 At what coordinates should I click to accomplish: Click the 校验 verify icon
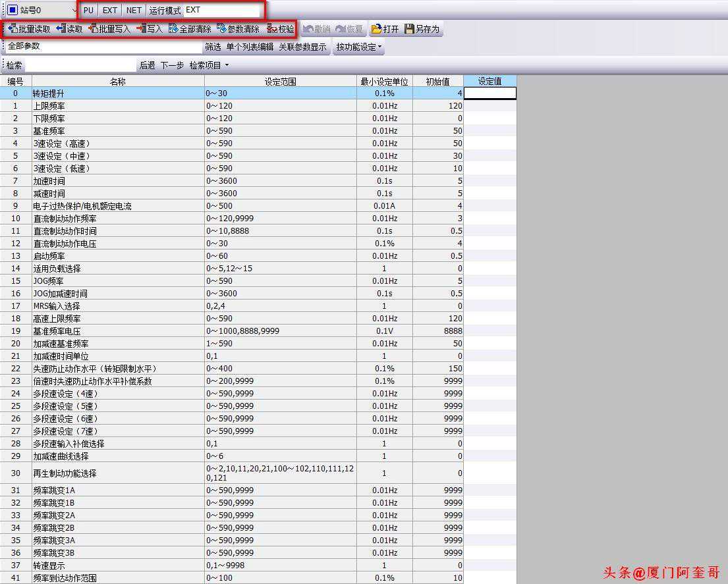[x=272, y=29]
